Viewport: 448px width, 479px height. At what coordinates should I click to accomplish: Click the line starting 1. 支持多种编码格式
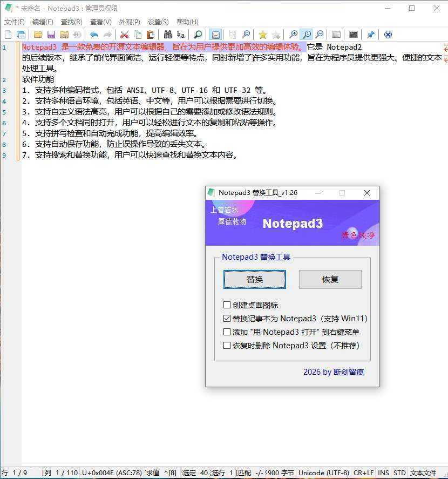pyautogui.click(x=145, y=90)
